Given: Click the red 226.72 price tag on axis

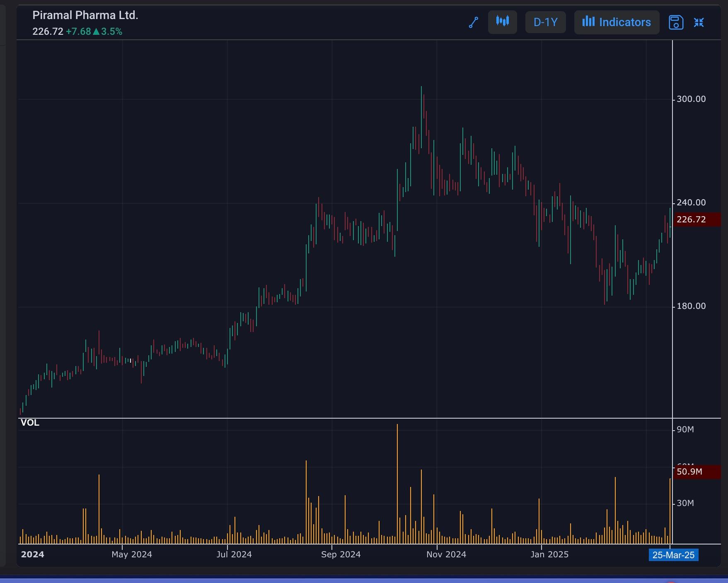Looking at the screenshot, I should 697,219.
